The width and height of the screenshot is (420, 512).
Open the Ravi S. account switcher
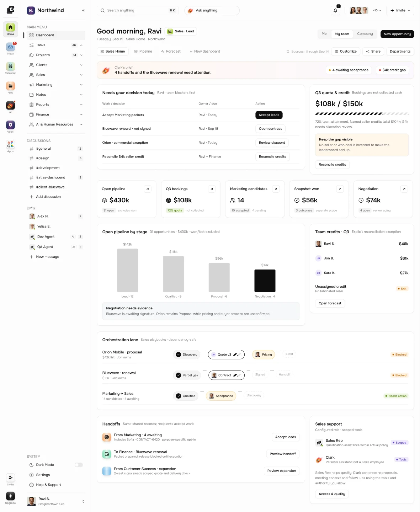tap(56, 501)
